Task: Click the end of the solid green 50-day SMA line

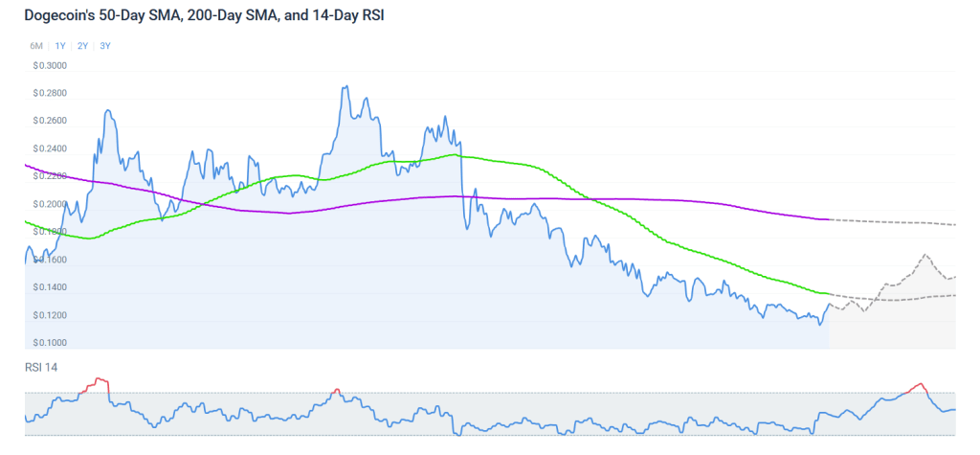Action: 828,293
